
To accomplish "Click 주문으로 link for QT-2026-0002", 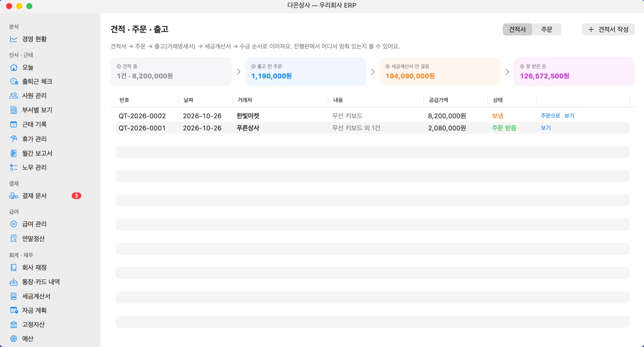I will (550, 116).
